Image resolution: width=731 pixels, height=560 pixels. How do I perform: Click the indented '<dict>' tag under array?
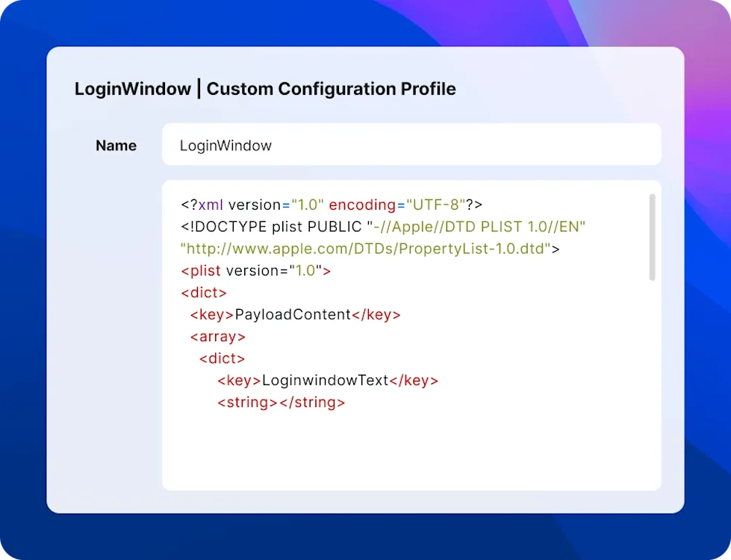[222, 358]
